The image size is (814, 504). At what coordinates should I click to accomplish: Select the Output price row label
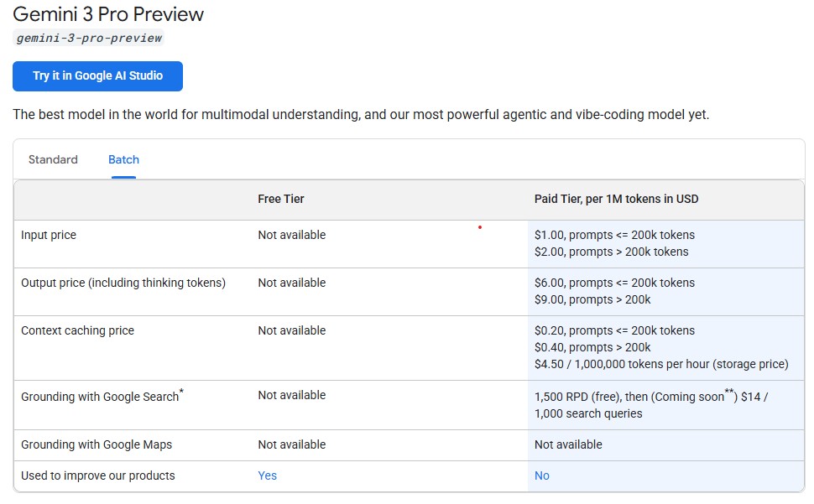tap(123, 283)
